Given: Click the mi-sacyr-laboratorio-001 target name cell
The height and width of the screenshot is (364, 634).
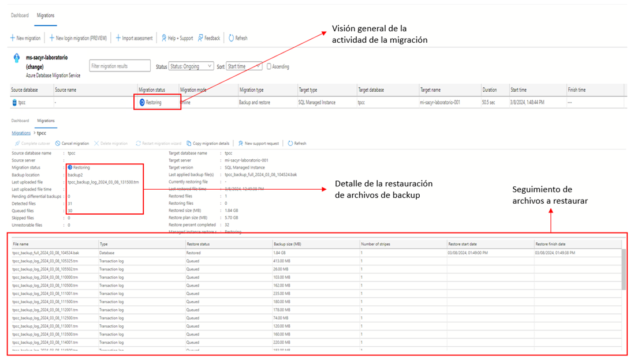Looking at the screenshot, I should pyautogui.click(x=440, y=103).
